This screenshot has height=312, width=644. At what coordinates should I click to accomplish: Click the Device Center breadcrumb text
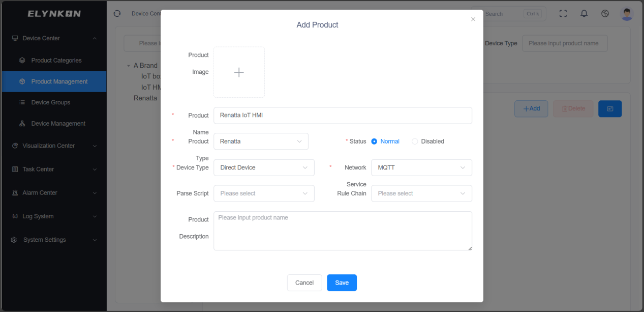pyautogui.click(x=146, y=14)
